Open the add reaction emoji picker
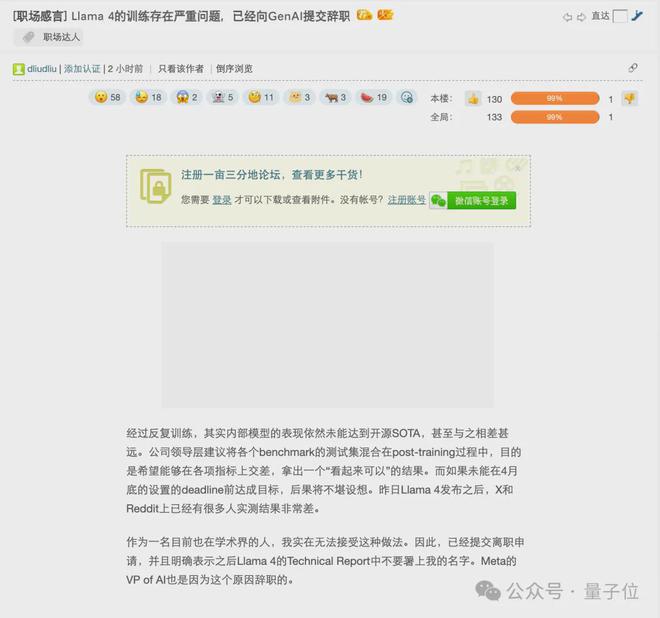The height and width of the screenshot is (618, 660). pyautogui.click(x=407, y=97)
